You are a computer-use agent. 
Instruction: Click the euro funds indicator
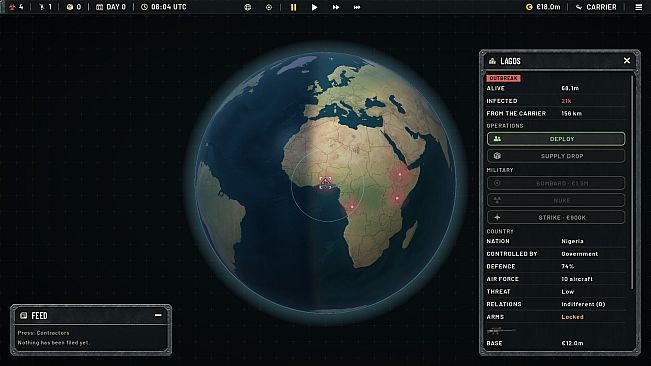tap(543, 7)
